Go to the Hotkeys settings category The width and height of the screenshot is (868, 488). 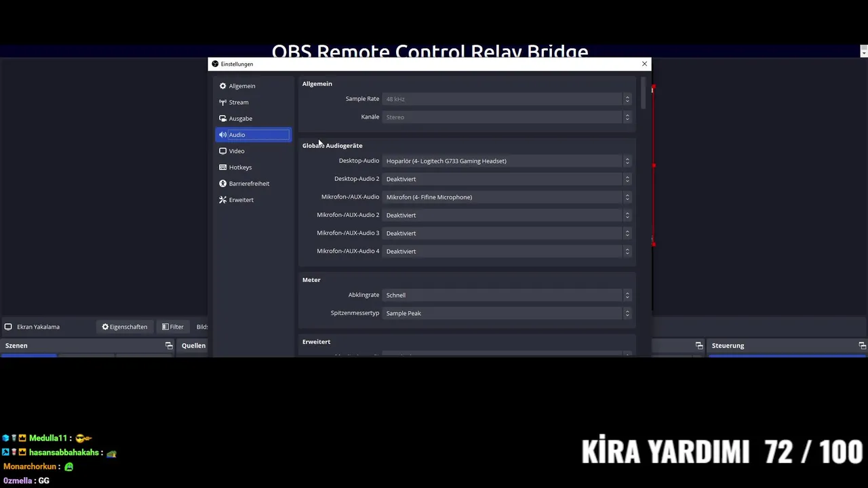[x=253, y=167]
